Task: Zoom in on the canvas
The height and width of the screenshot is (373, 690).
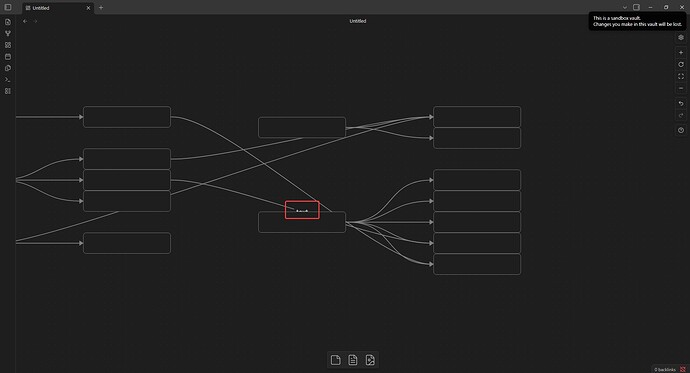Action: point(681,53)
